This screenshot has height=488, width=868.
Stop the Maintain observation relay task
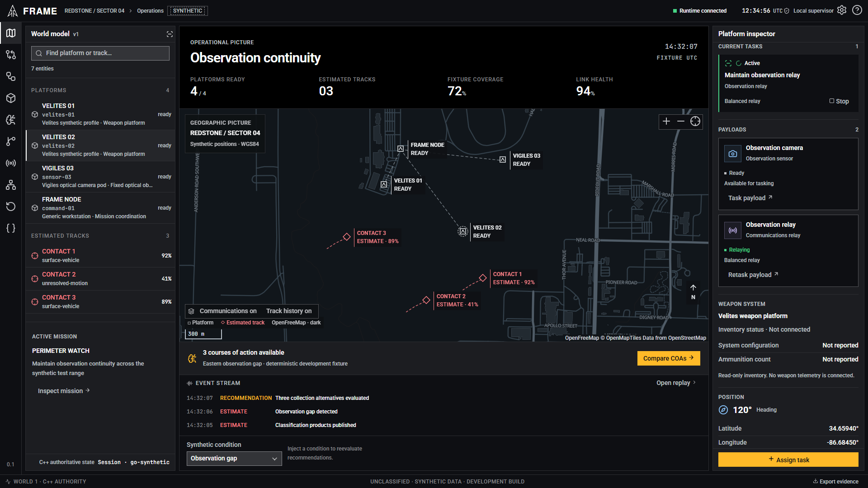point(839,101)
